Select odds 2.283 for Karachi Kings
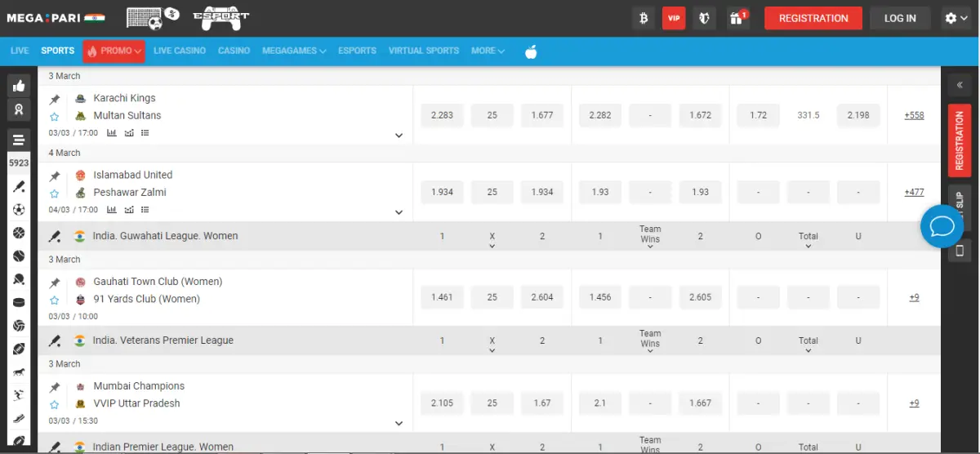 coord(441,115)
